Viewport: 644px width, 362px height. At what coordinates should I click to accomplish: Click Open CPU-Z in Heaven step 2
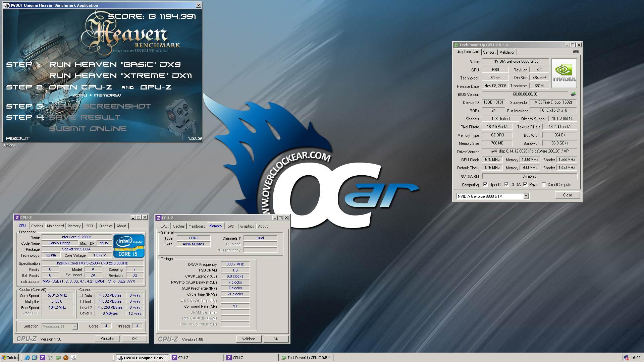(80, 87)
